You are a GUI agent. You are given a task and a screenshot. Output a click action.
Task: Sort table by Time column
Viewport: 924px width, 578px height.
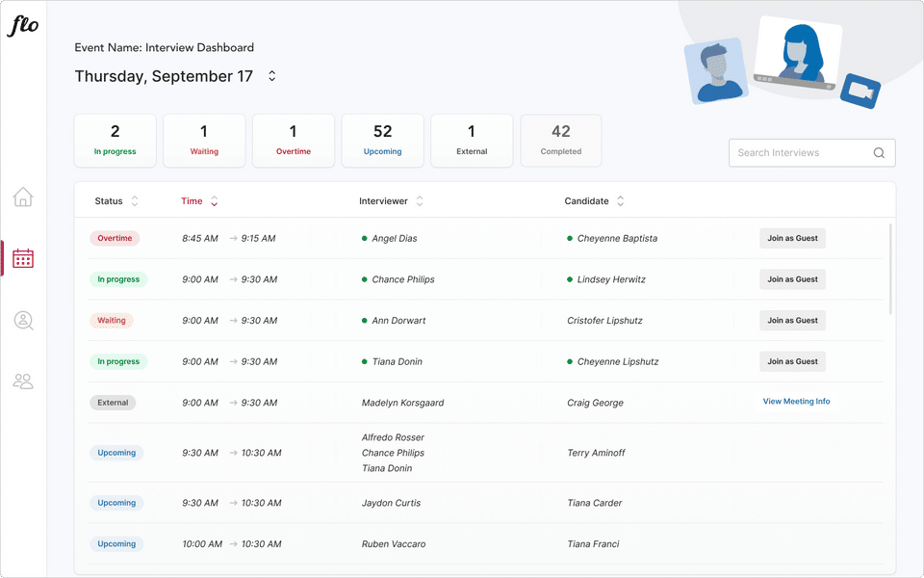pos(214,201)
